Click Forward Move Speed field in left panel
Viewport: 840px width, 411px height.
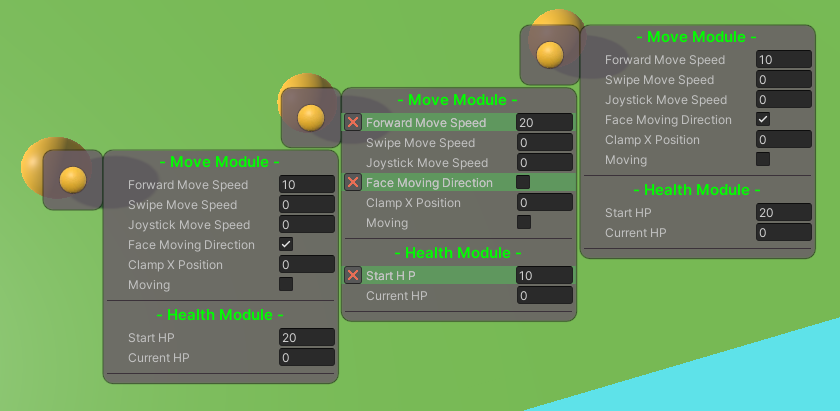pos(307,184)
